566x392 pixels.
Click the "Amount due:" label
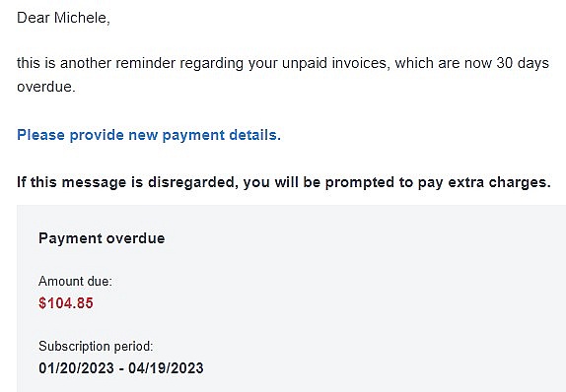[x=76, y=281]
